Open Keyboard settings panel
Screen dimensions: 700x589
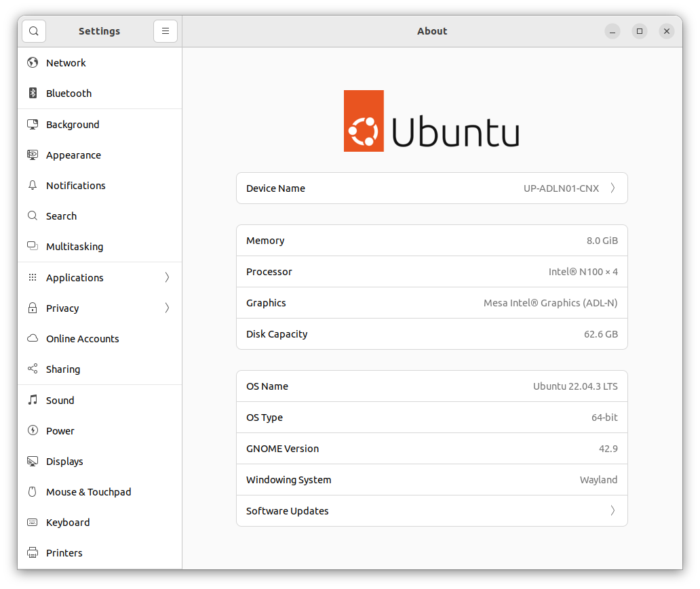pyautogui.click(x=100, y=522)
